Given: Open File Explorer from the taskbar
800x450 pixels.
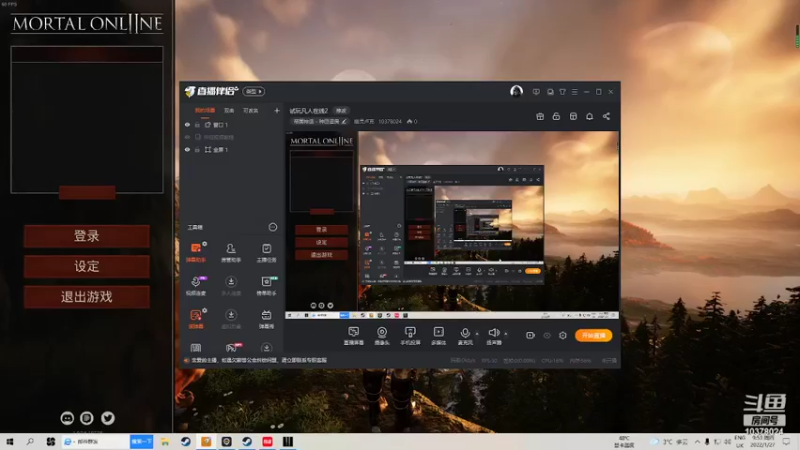Looking at the screenshot, I should pyautogui.click(x=165, y=442).
